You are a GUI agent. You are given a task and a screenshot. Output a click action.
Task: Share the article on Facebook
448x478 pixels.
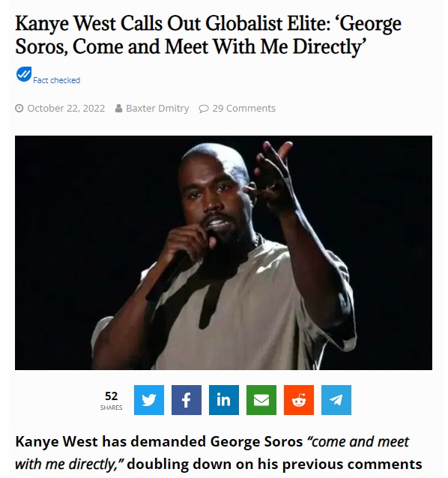[187, 399]
